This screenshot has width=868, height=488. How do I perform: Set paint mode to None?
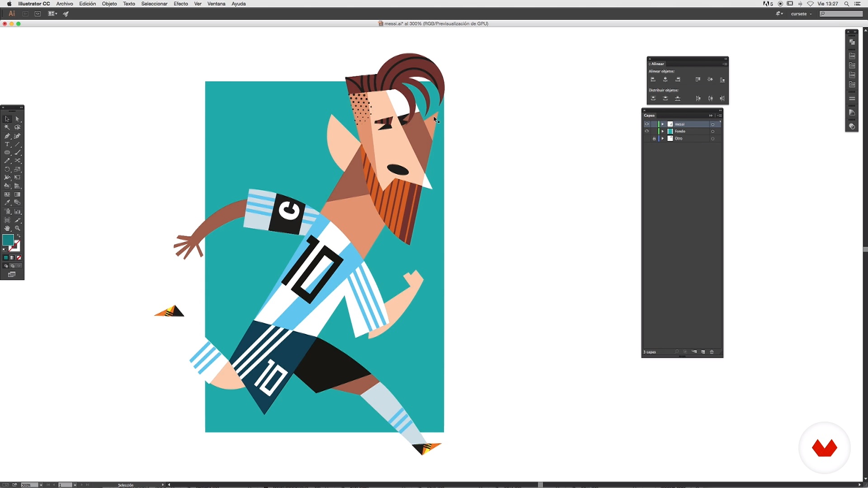19,258
